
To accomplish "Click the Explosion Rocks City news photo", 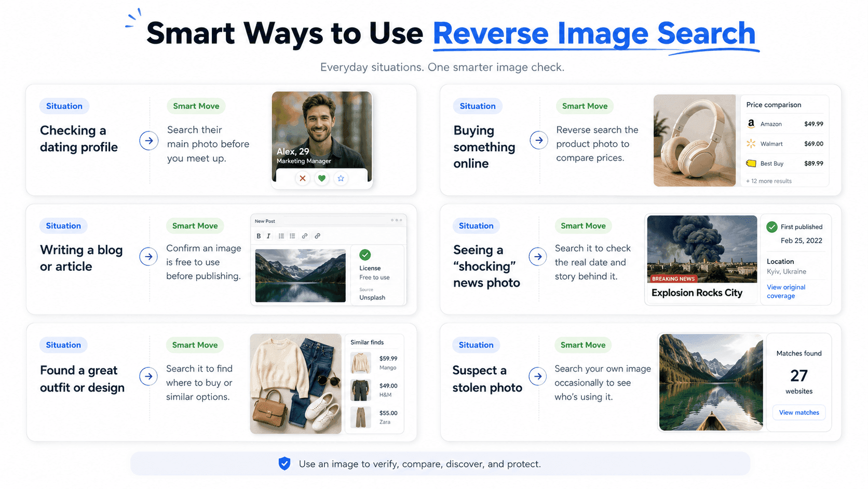I will point(702,249).
